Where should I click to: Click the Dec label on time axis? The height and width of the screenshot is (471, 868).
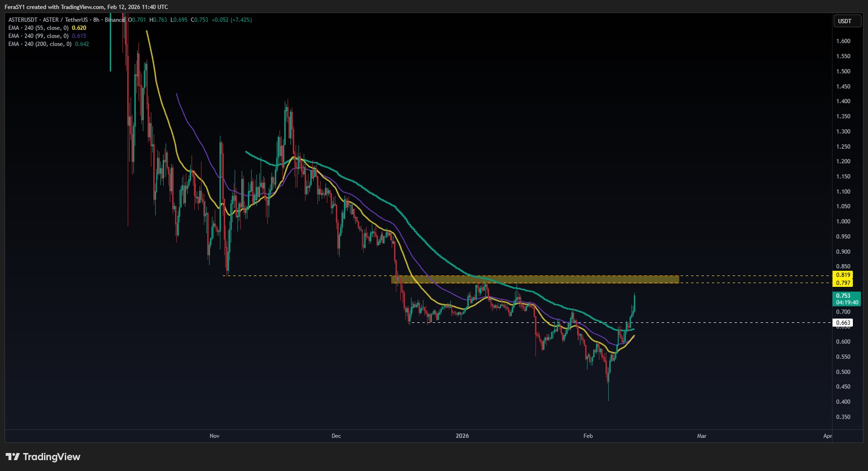pyautogui.click(x=336, y=436)
